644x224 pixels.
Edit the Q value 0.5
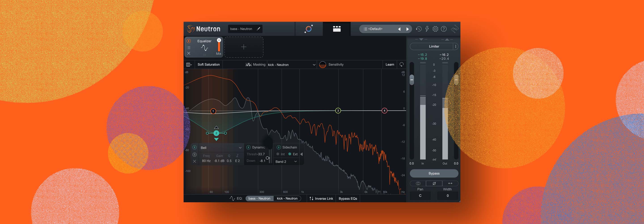pos(229,161)
